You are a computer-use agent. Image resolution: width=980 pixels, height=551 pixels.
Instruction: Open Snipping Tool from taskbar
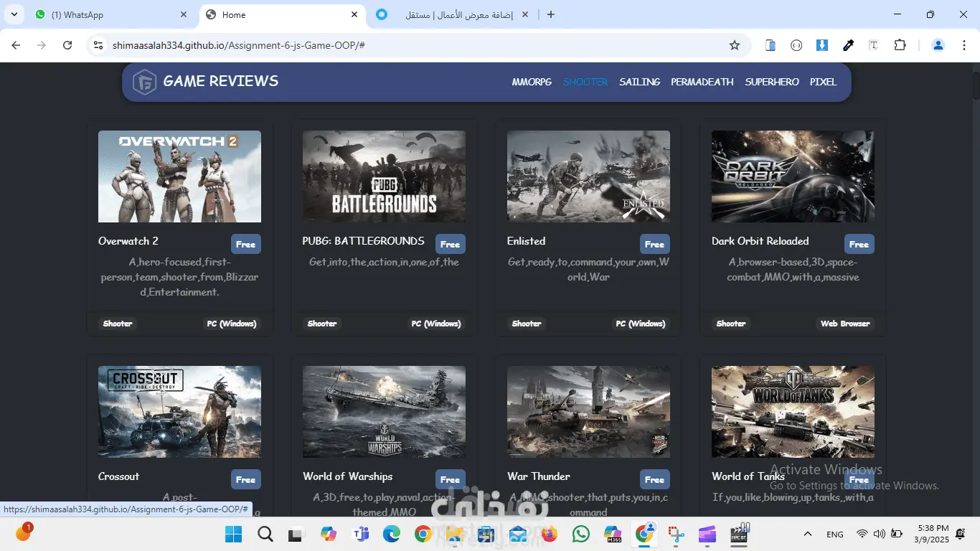[x=676, y=534]
